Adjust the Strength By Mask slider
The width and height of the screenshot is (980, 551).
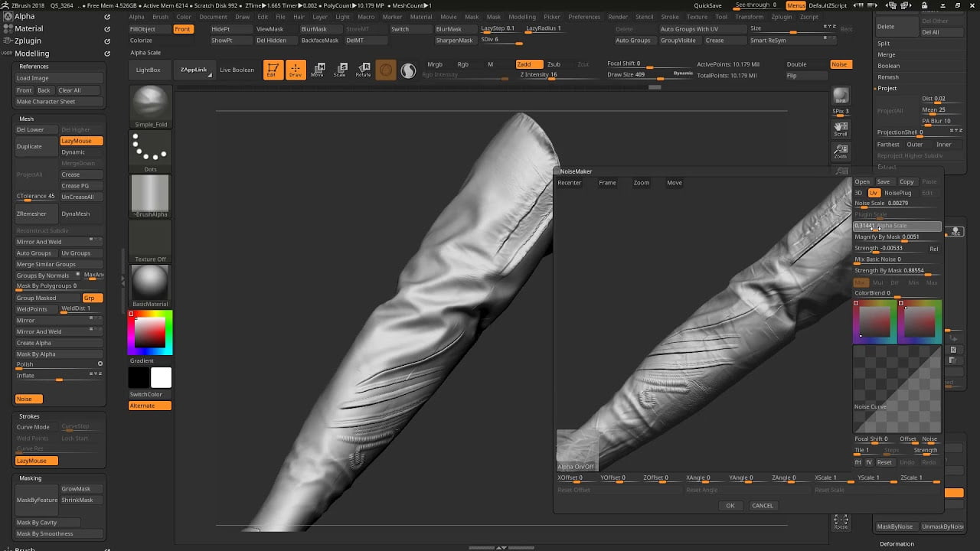tap(897, 270)
